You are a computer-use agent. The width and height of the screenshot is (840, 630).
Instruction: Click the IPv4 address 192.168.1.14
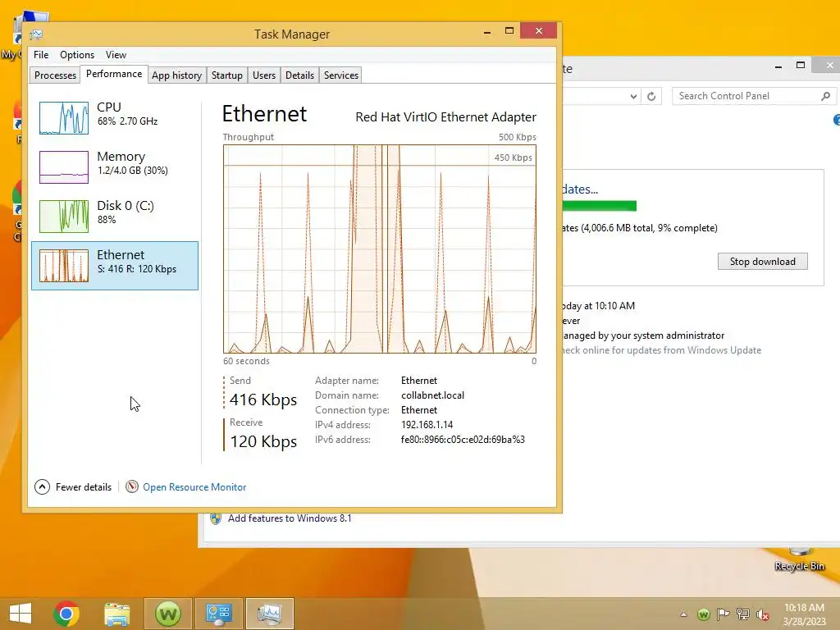[x=427, y=425]
